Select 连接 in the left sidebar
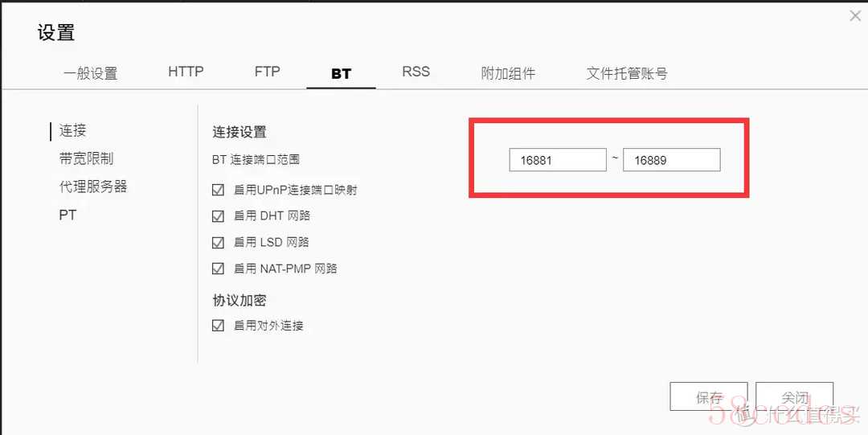 (x=72, y=131)
